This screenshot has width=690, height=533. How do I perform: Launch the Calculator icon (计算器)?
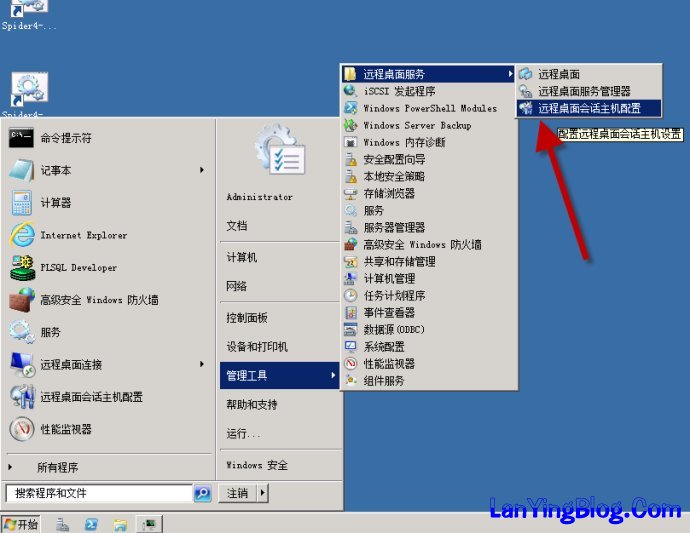(21, 203)
